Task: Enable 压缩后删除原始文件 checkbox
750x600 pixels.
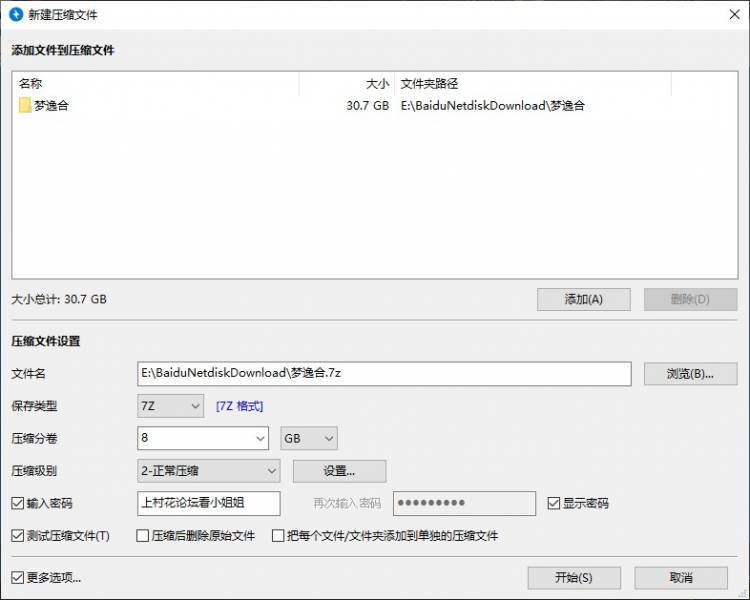Action: click(x=143, y=535)
